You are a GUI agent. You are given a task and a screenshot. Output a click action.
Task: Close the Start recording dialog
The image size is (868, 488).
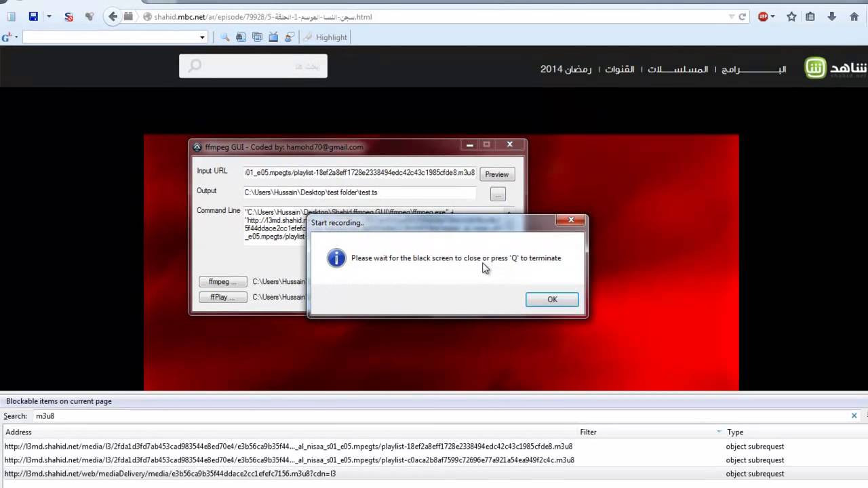click(571, 220)
